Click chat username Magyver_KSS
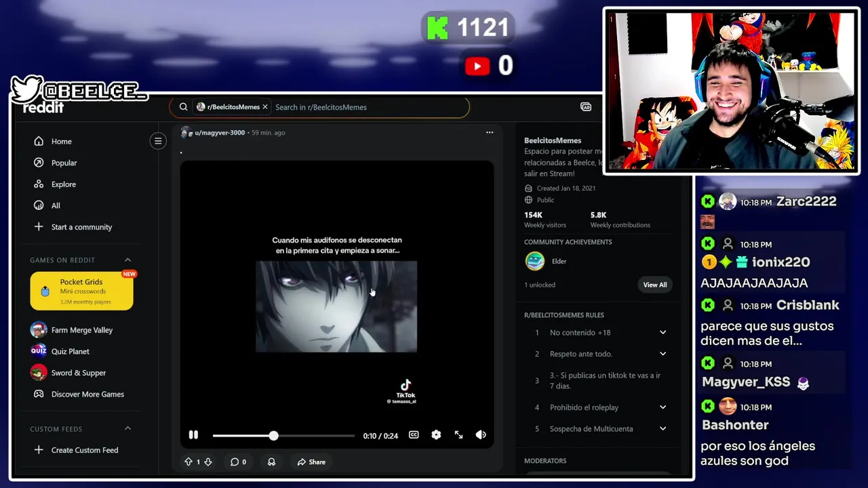 point(746,382)
